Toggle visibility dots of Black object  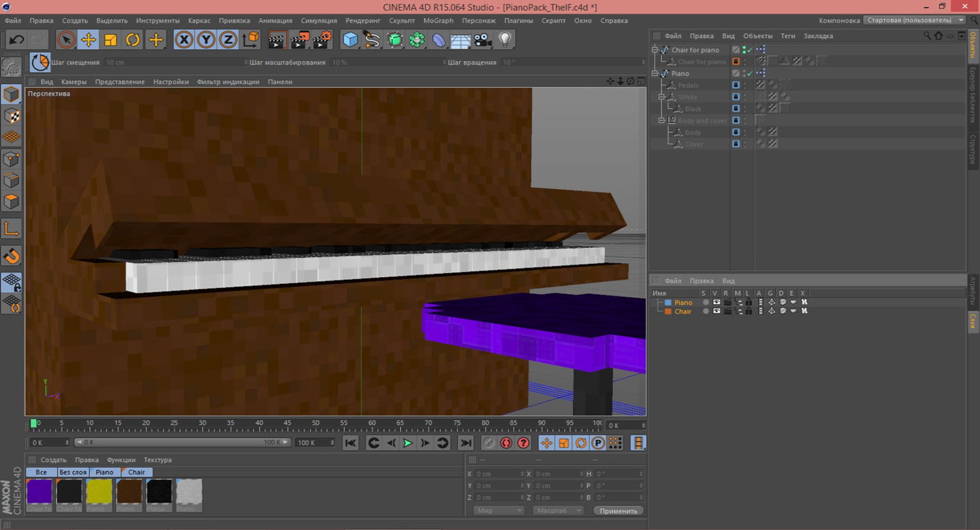coord(745,108)
